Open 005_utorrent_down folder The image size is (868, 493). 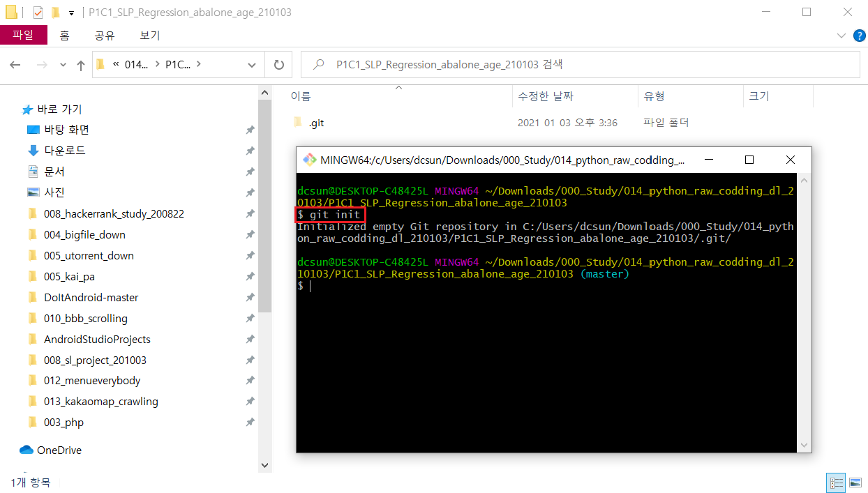(x=80, y=255)
